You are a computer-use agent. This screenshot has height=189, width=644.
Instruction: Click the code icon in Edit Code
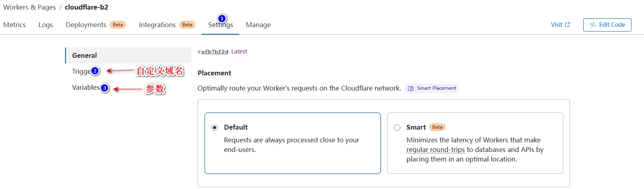click(x=593, y=25)
